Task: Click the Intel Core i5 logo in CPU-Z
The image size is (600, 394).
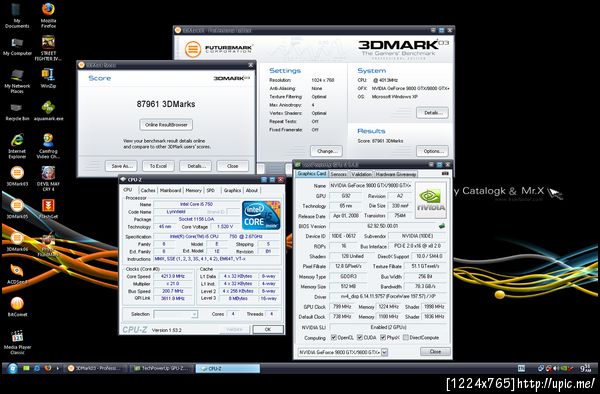Action: point(261,215)
